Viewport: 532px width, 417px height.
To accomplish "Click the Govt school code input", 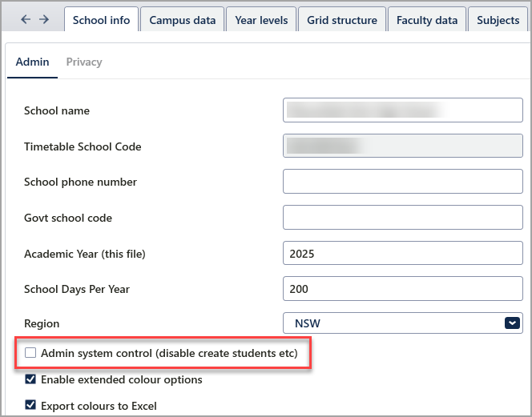I will point(402,218).
